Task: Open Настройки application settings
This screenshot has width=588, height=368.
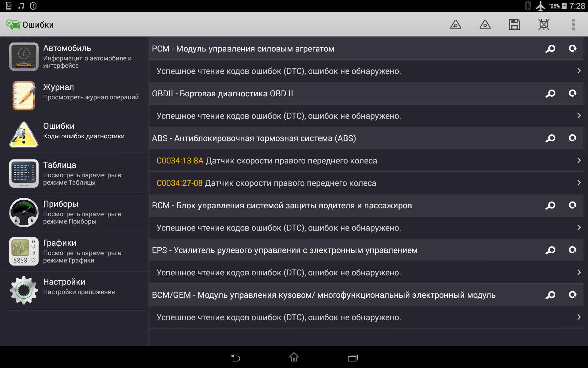Action: click(x=77, y=290)
